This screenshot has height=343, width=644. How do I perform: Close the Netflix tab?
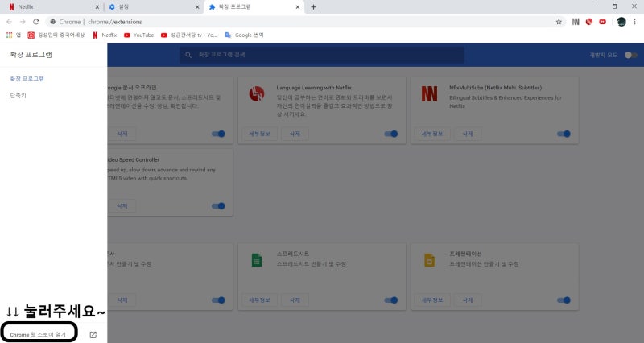click(x=97, y=7)
